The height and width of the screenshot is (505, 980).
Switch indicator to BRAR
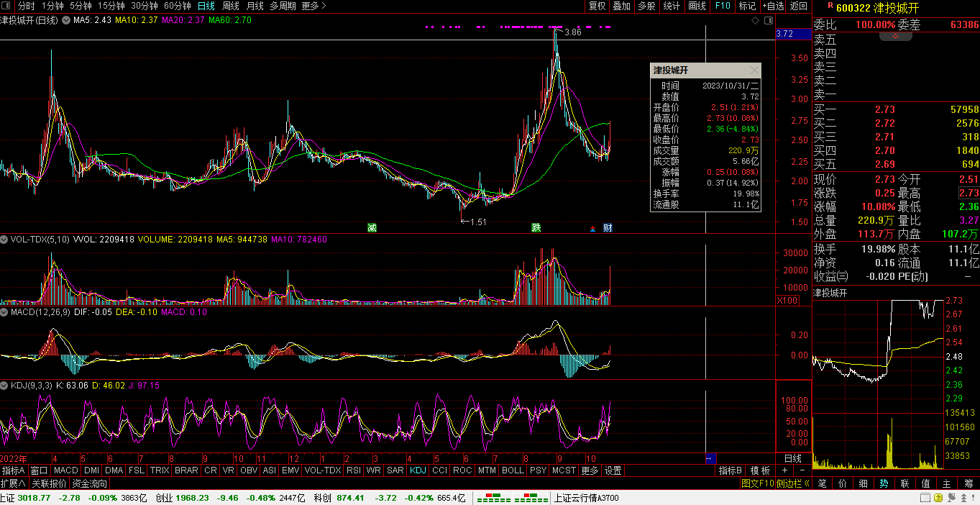click(x=186, y=470)
